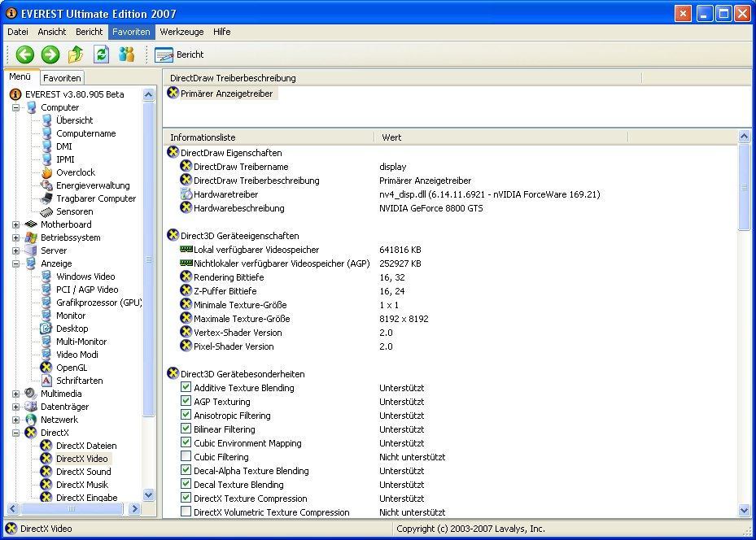The height and width of the screenshot is (540, 756).
Task: Open the Bericht report toolbar button
Action: pyautogui.click(x=179, y=54)
